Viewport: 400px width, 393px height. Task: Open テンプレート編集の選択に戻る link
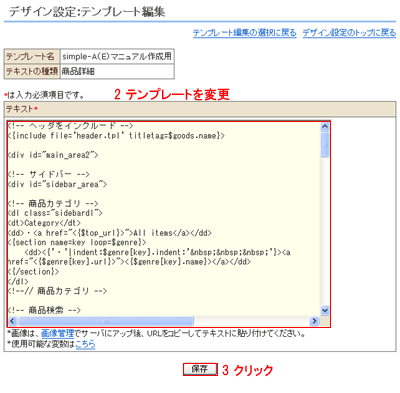point(245,33)
